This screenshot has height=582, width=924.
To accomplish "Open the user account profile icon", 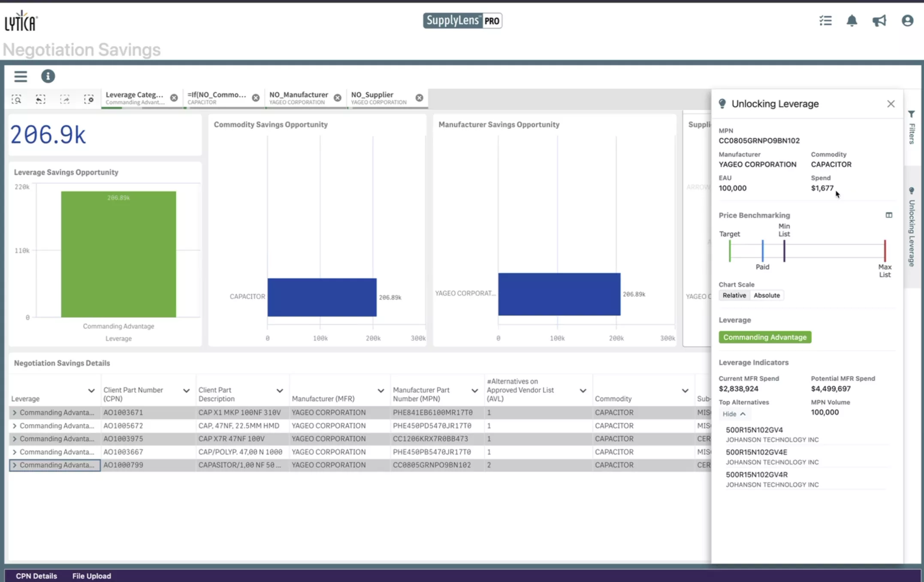I will pos(907,21).
